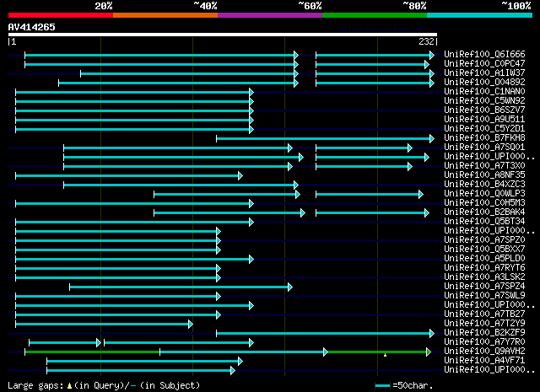Click the white AV414265 query sequence bar
The width and height of the screenshot is (540, 392).
[x=223, y=35]
